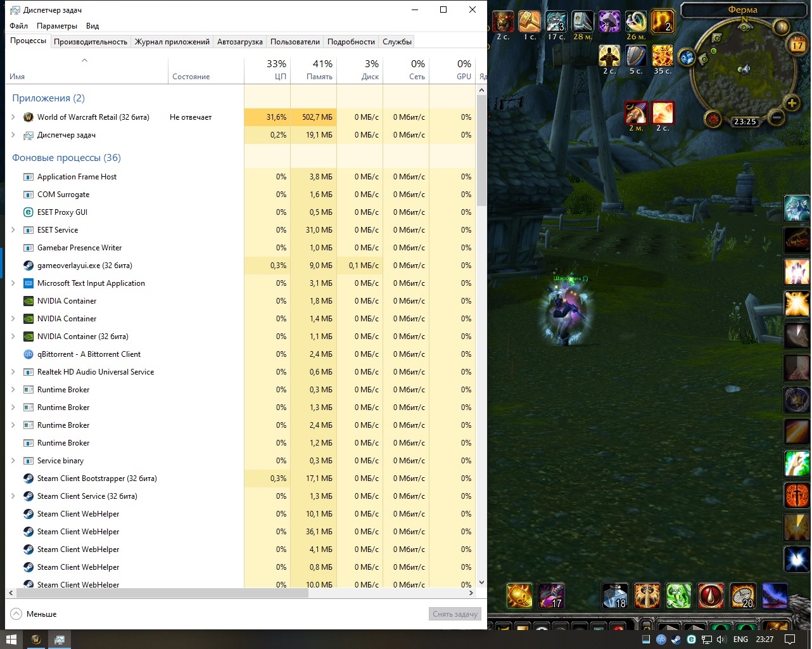Open the Файл menu
Screen dimensions: 812x649
tap(18, 26)
